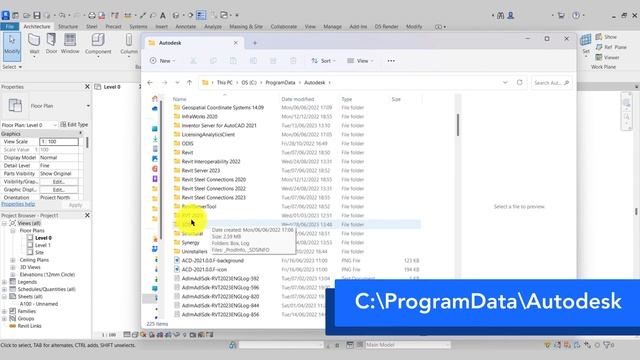Choose the Wall tool in the Revit ribbon
The width and height of the screenshot is (640, 360).
pos(34,44)
